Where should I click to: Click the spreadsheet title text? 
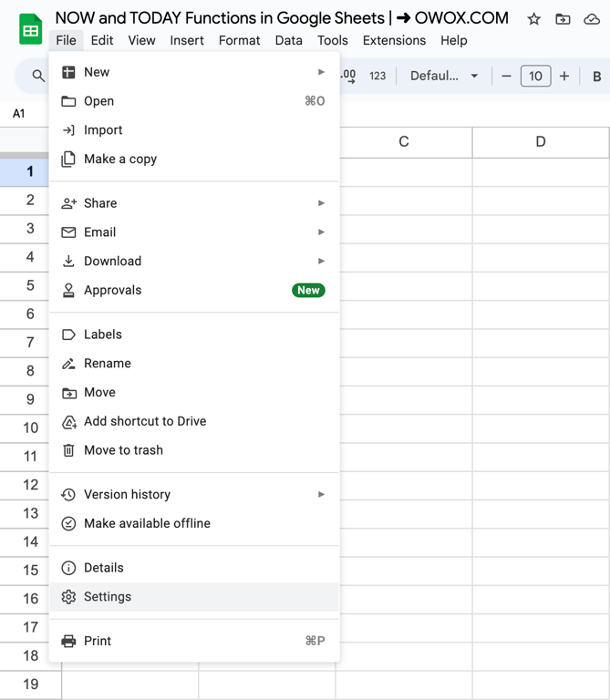click(x=282, y=18)
